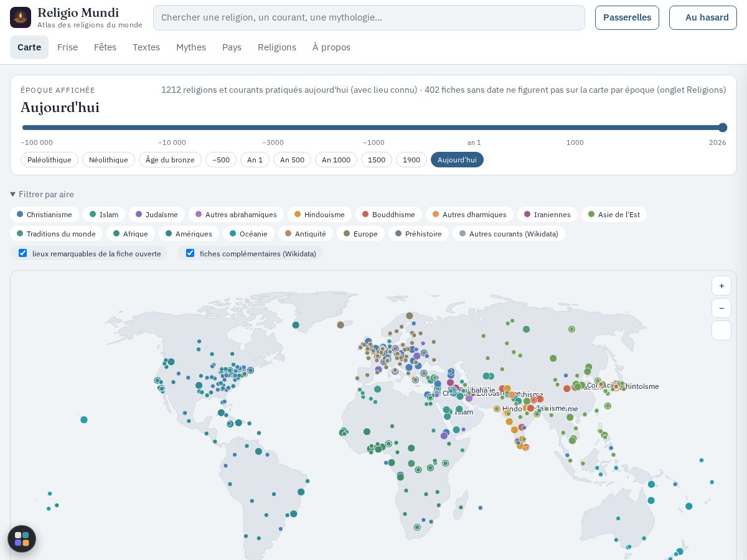The image size is (747, 560).
Task: Toggle the Hindouisme filter chip
Action: [x=319, y=215]
